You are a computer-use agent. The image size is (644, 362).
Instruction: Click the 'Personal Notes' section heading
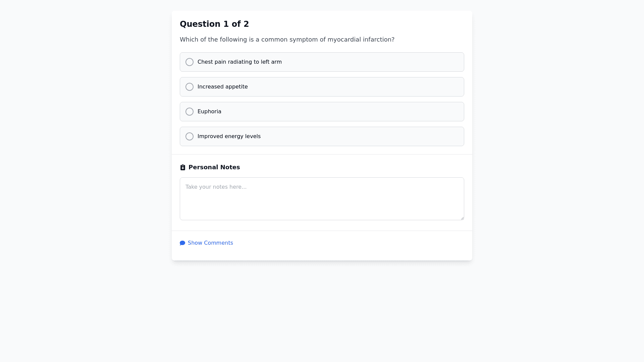point(214,167)
